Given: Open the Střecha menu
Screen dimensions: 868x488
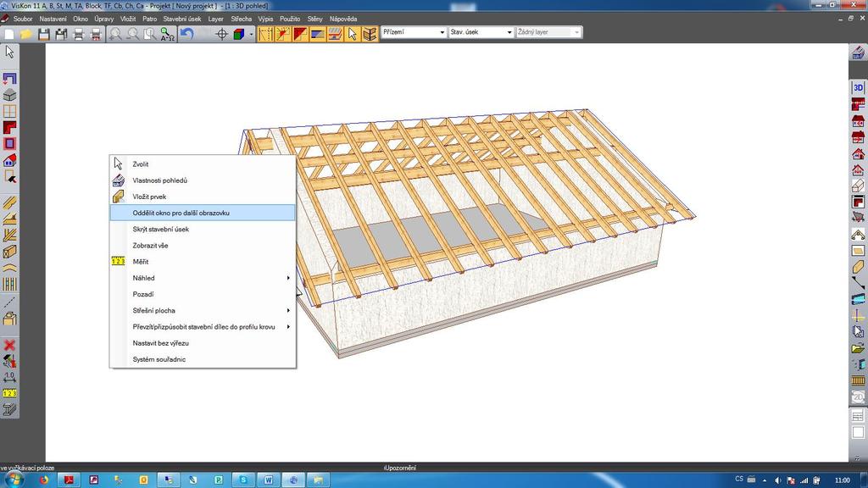Looking at the screenshot, I should [x=242, y=19].
